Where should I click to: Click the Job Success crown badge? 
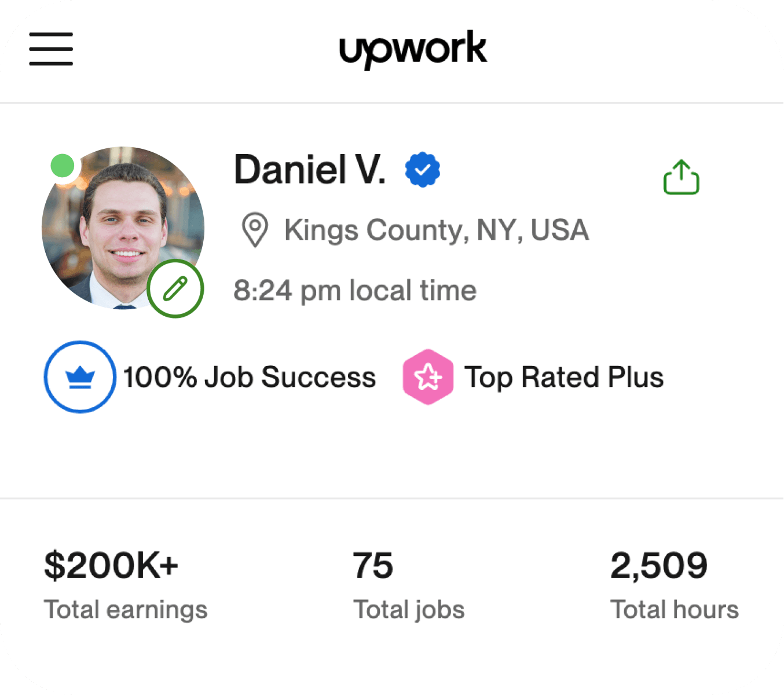point(80,377)
